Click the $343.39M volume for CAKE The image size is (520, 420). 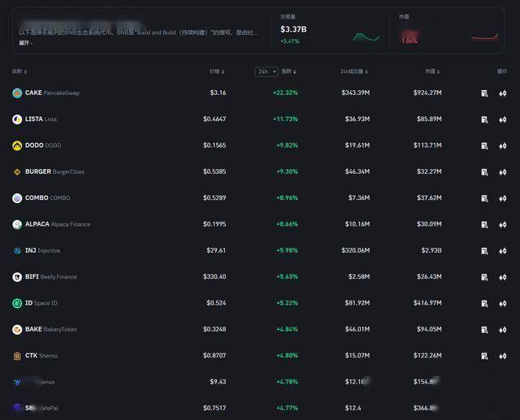click(356, 93)
